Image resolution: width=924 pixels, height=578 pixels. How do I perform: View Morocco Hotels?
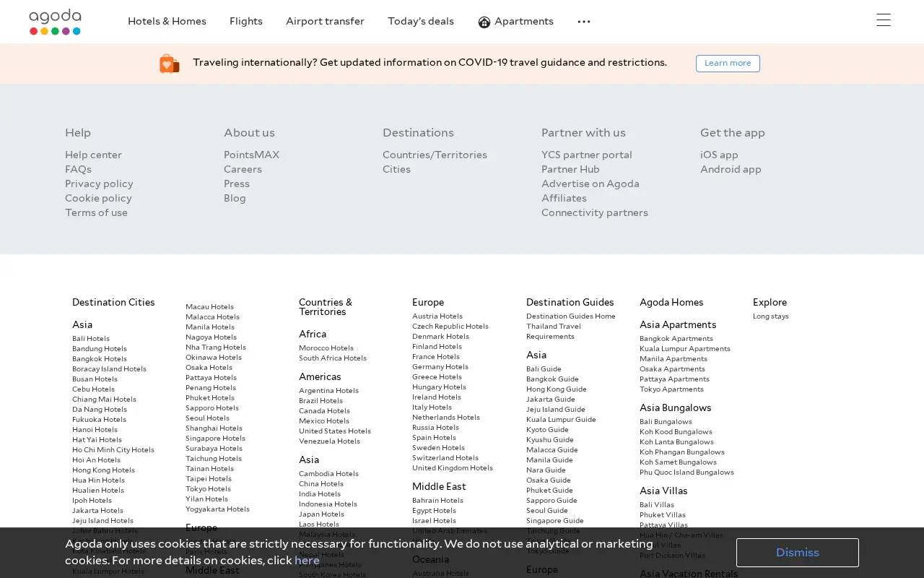326,348
